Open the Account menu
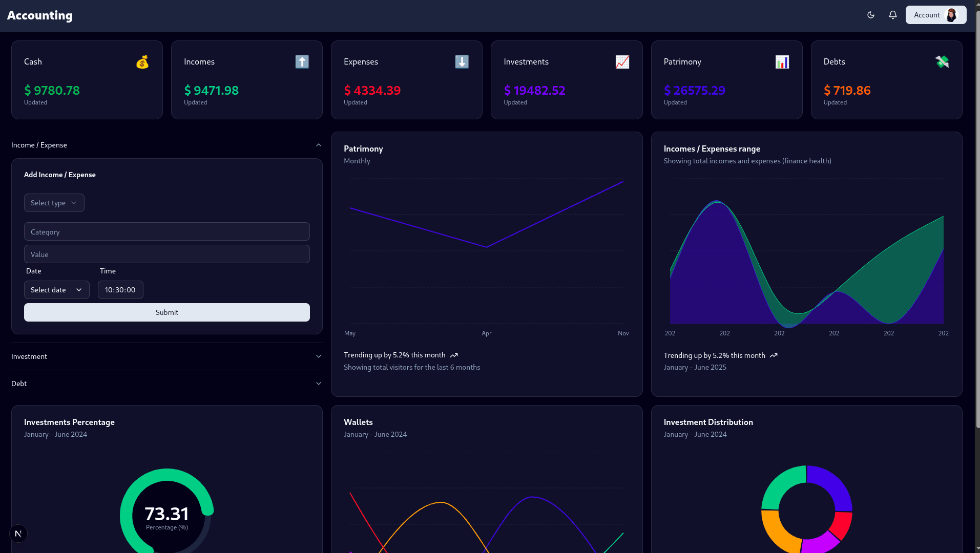The height and width of the screenshot is (553, 980). (935, 15)
